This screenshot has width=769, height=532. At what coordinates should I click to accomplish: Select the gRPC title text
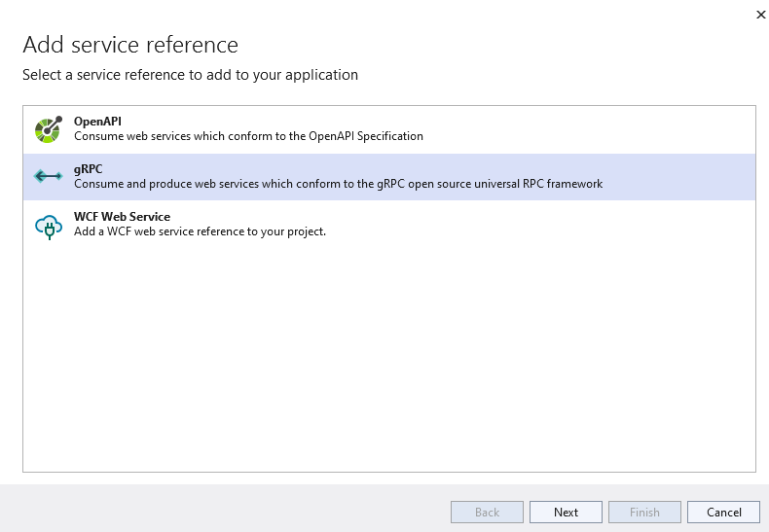coord(89,169)
